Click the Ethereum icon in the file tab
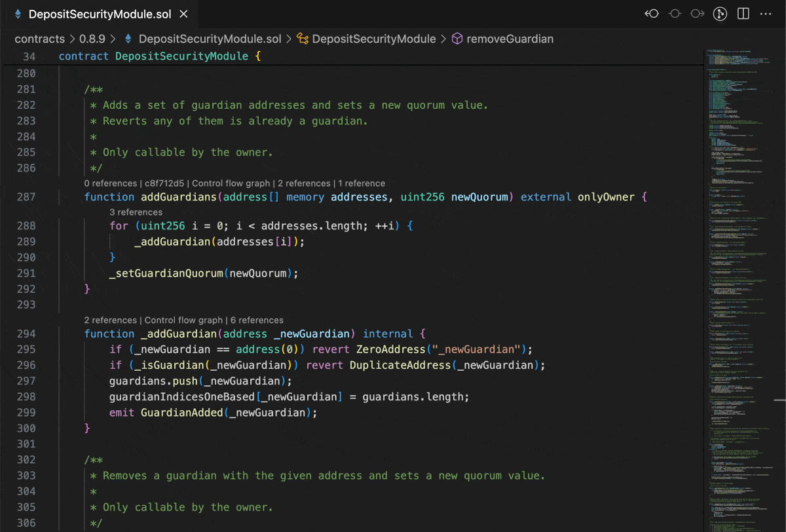The width and height of the screenshot is (786, 532). 18,14
